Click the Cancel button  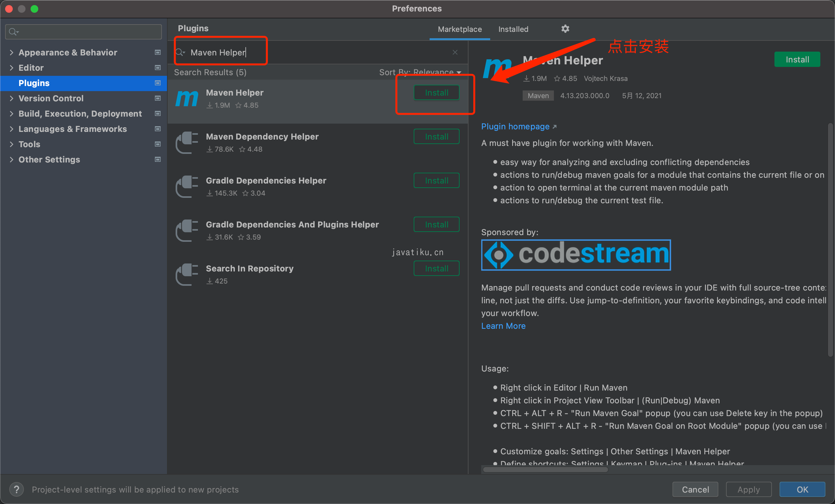pyautogui.click(x=695, y=489)
